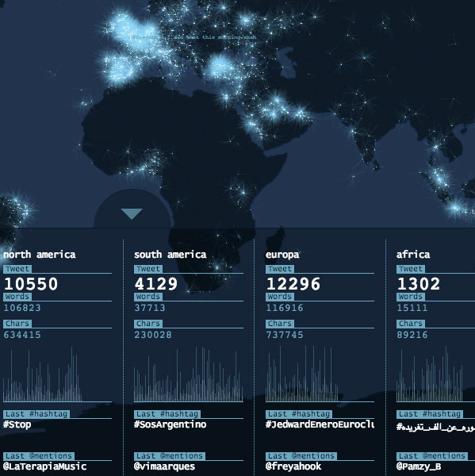Click the Words label under south america
The width and height of the screenshot is (475, 476).
pos(148,297)
